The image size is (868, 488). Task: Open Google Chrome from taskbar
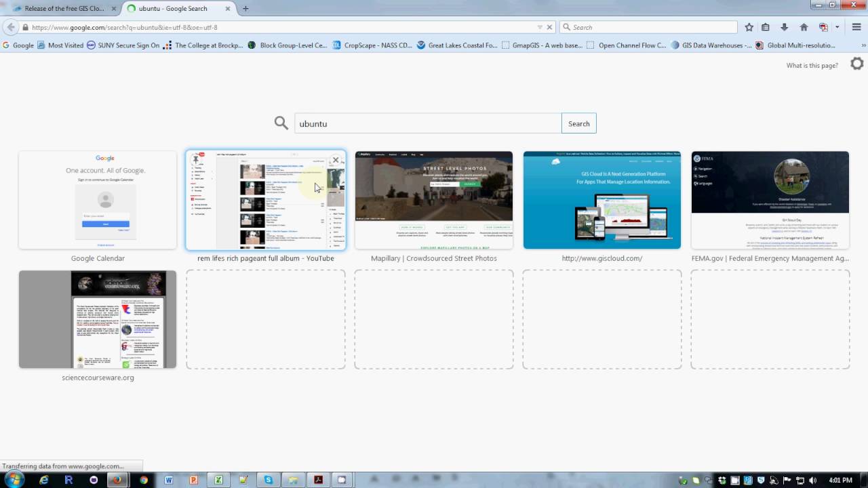144,480
